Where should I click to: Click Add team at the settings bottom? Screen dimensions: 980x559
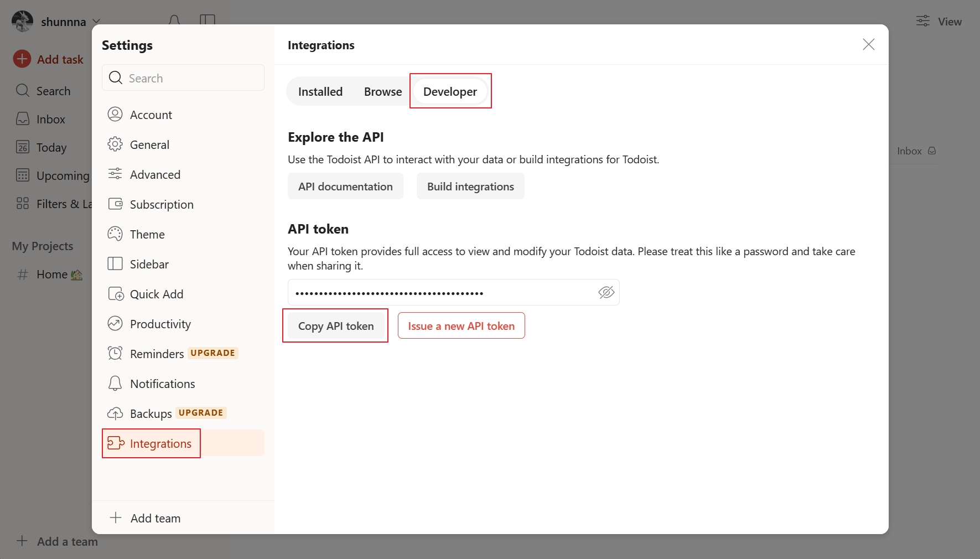[x=146, y=518]
